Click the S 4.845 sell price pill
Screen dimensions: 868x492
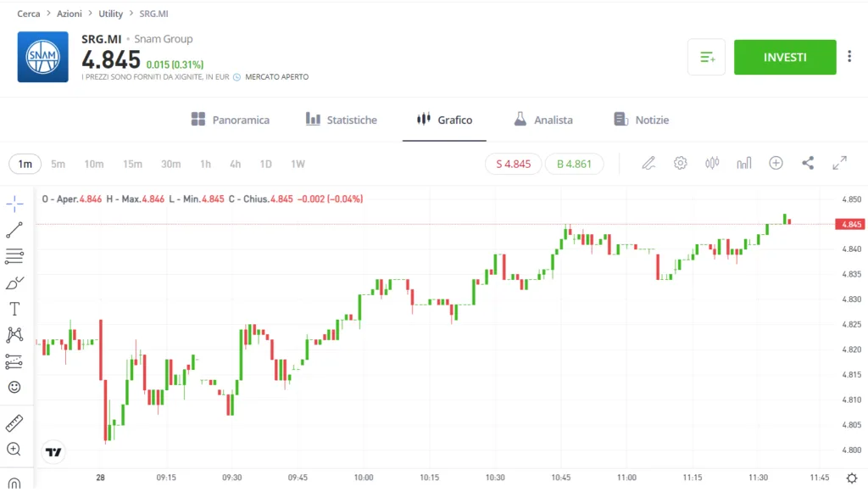point(513,164)
